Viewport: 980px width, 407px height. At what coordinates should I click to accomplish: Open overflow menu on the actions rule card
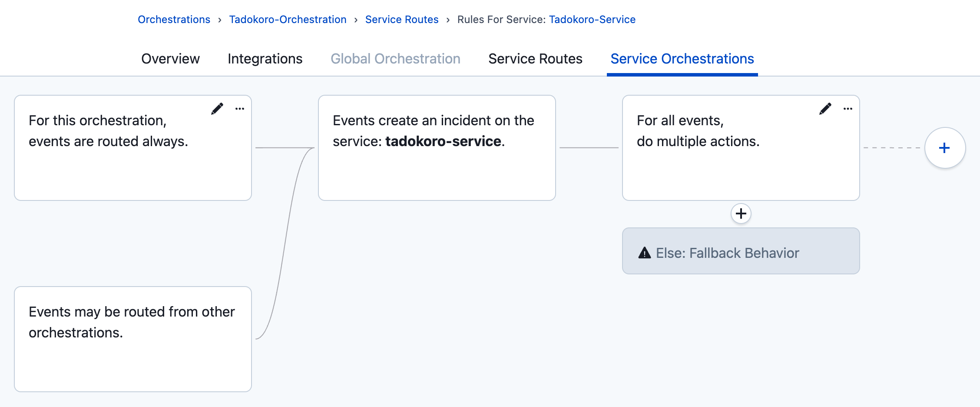point(848,109)
